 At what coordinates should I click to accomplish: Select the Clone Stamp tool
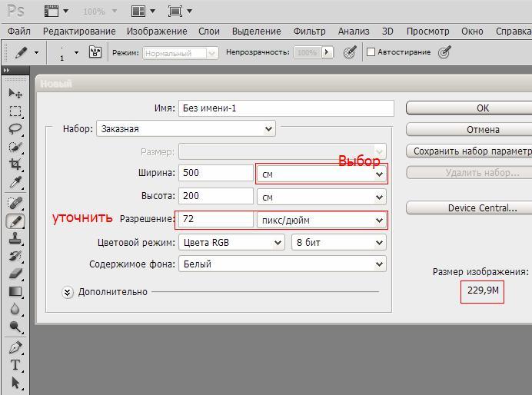[15, 238]
